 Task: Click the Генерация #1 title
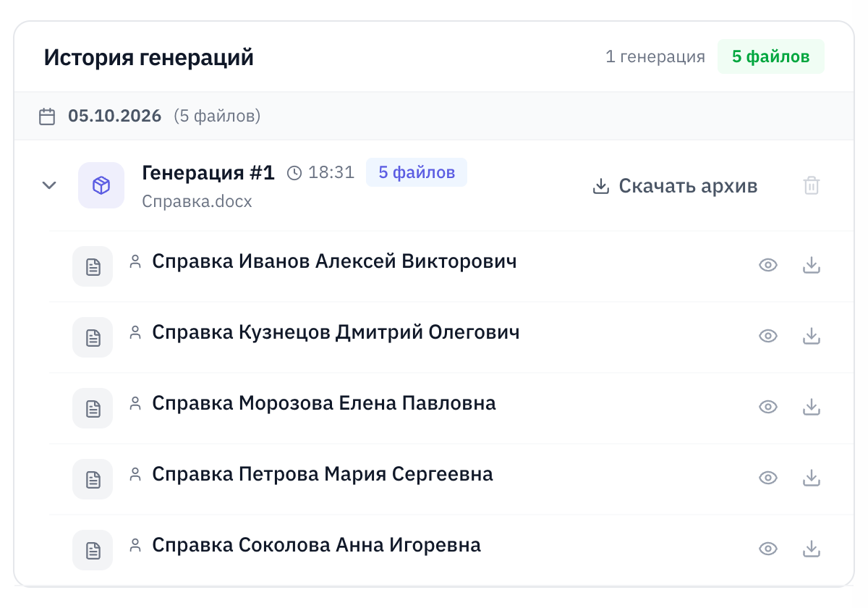pyautogui.click(x=208, y=173)
